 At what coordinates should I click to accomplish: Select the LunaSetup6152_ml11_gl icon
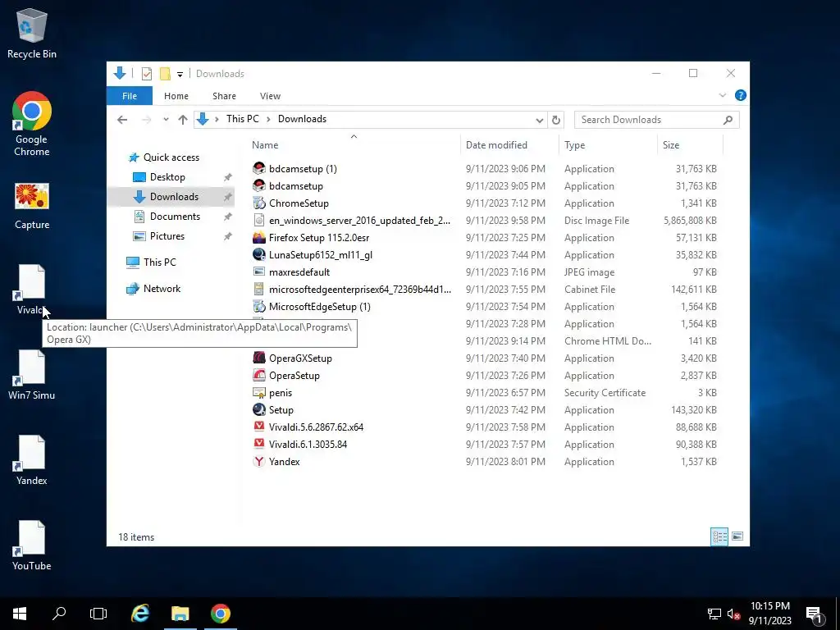point(258,254)
